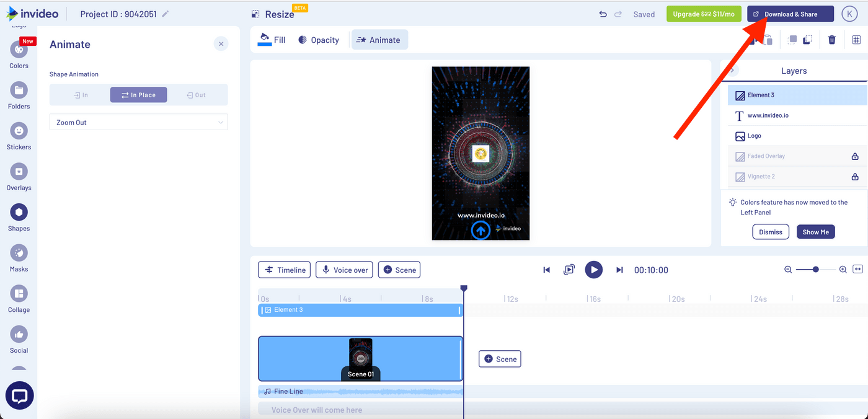Unlock the Vignette 2 layer
Screen dimensions: 868x419
click(x=855, y=177)
